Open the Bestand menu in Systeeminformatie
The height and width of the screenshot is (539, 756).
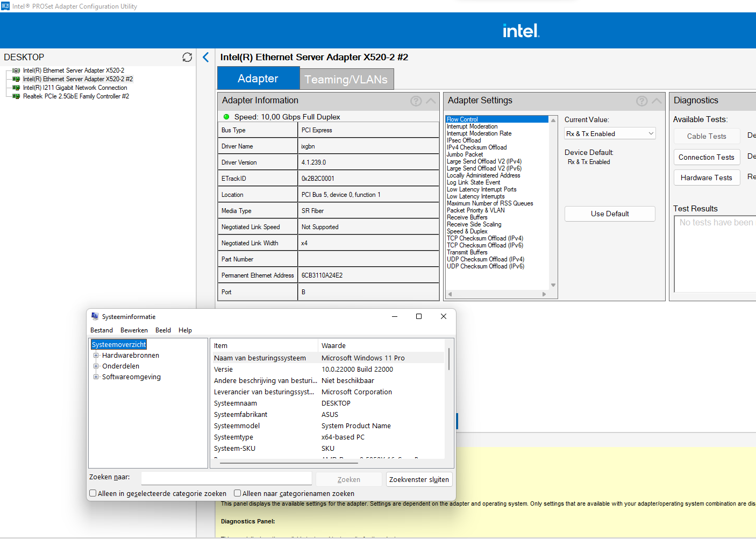102,330
